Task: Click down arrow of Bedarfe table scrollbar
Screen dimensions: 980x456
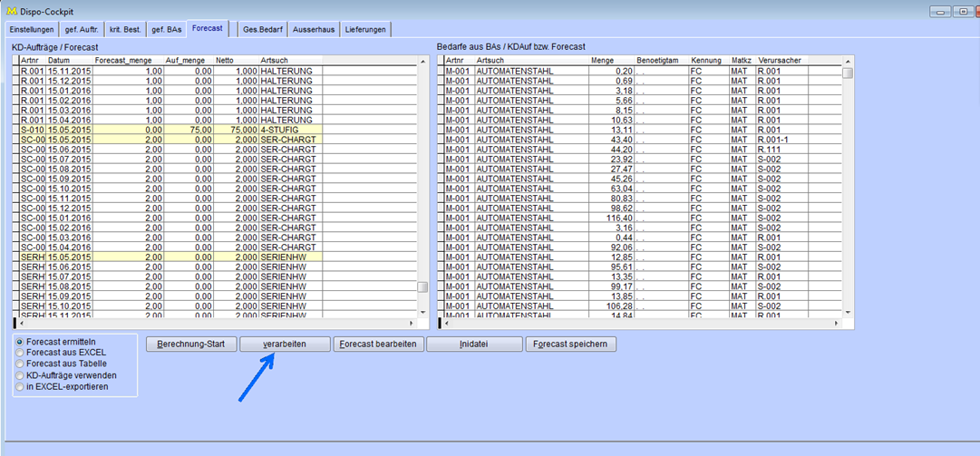Action: point(849,312)
